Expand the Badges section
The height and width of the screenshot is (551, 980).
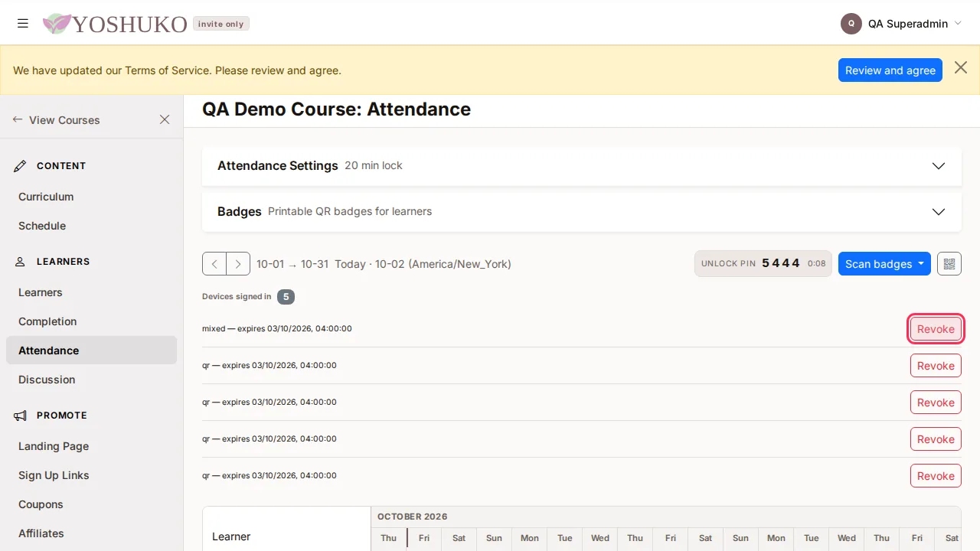coord(582,212)
